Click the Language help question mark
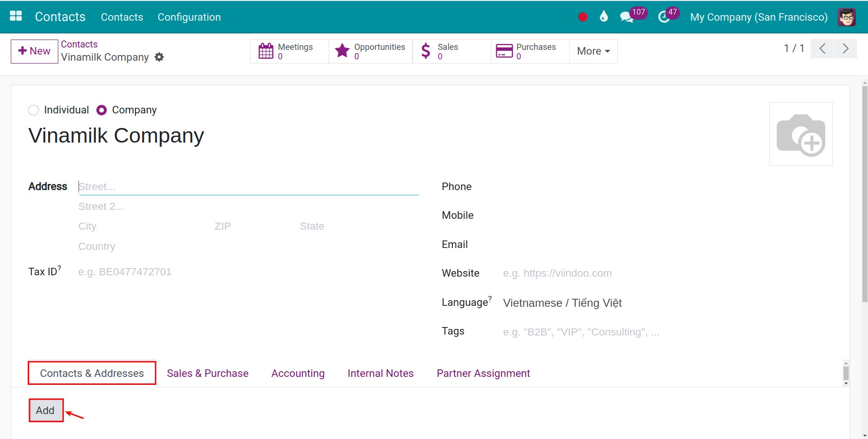This screenshot has height=439, width=868. pyautogui.click(x=490, y=298)
